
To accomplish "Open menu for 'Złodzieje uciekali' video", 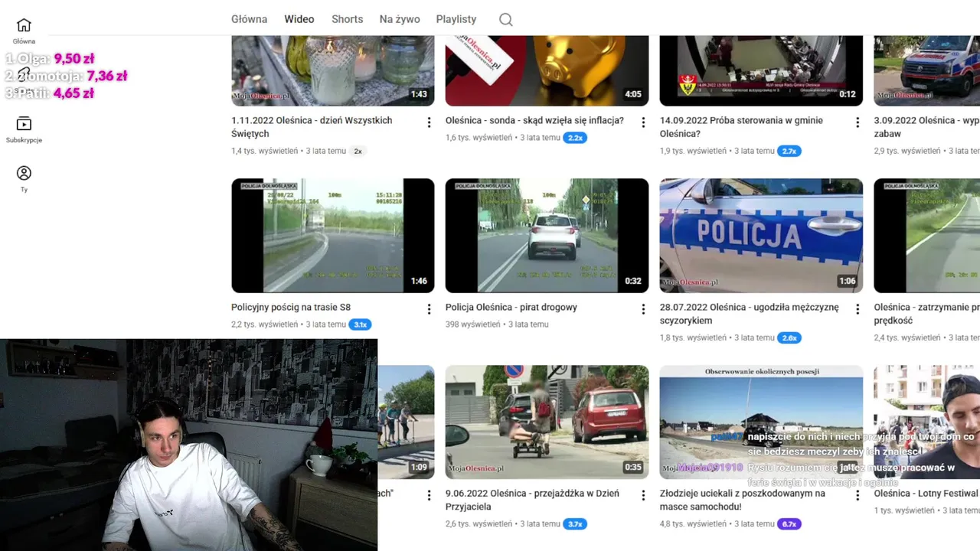I will pyautogui.click(x=857, y=496).
